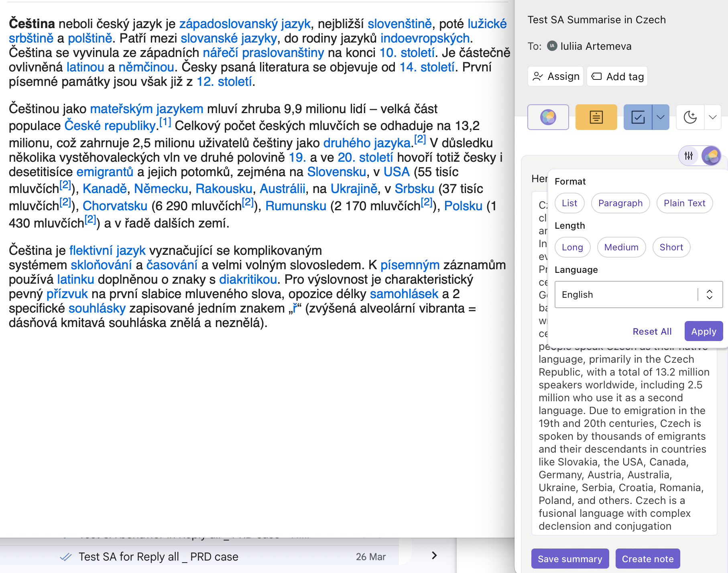Click Reset All in format panel
The image size is (728, 573).
pos(652,331)
